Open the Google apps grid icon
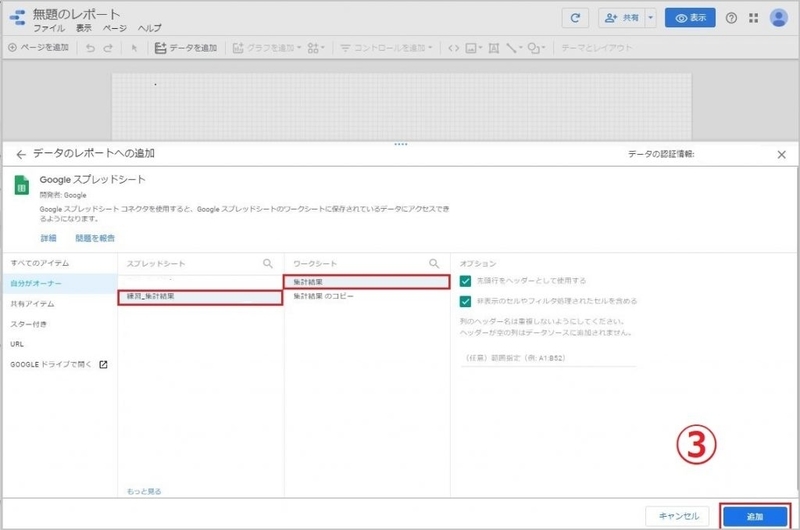Image resolution: width=800 pixels, height=530 pixels. point(754,18)
